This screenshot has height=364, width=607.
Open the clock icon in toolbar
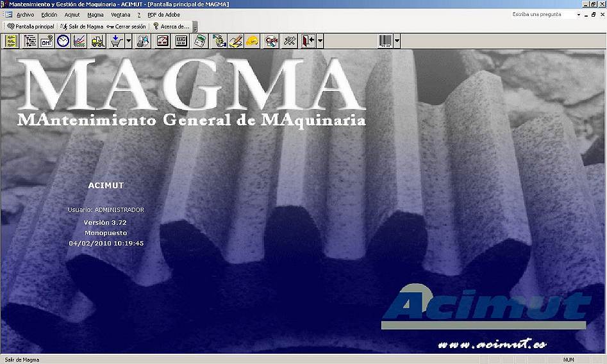(63, 40)
